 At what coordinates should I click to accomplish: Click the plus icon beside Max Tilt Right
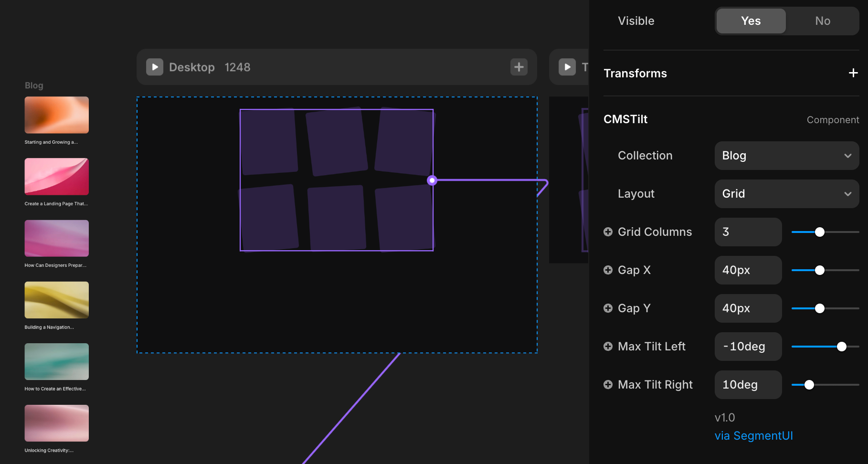point(608,385)
